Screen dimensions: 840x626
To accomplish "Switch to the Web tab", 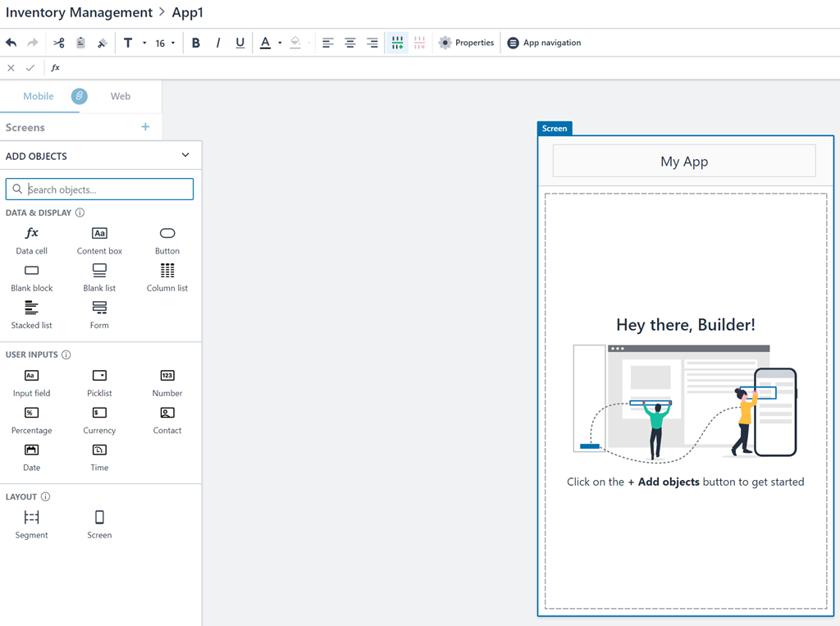I will click(x=121, y=96).
